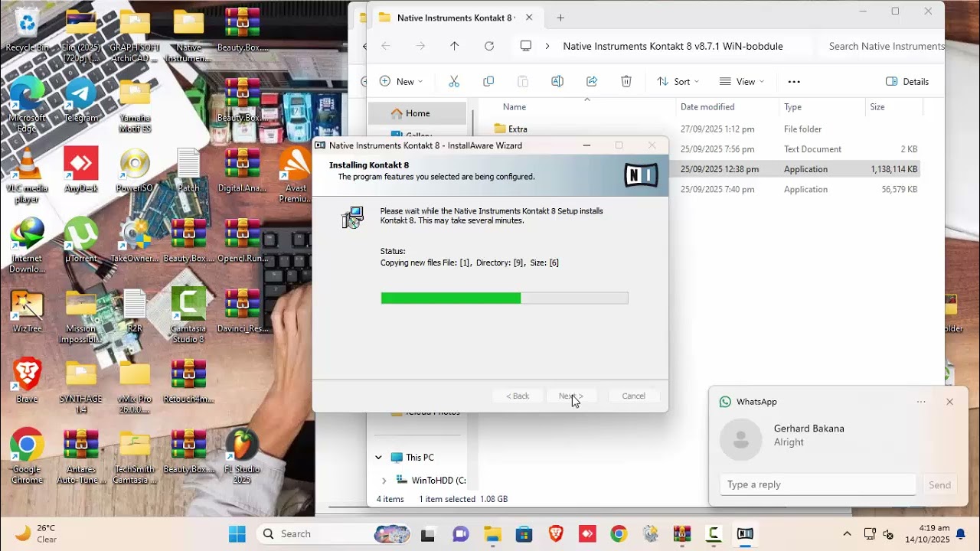Add a new Explorer tab

(560, 18)
